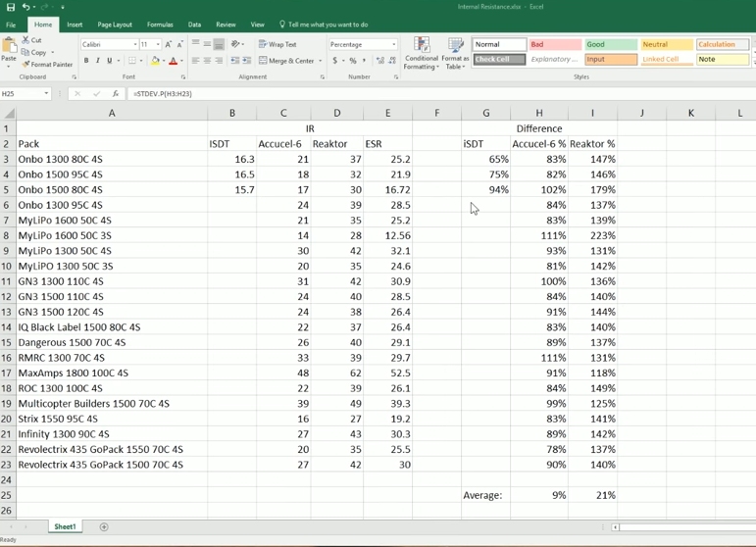
Task: Center text horizontally icon
Action: coord(207,60)
